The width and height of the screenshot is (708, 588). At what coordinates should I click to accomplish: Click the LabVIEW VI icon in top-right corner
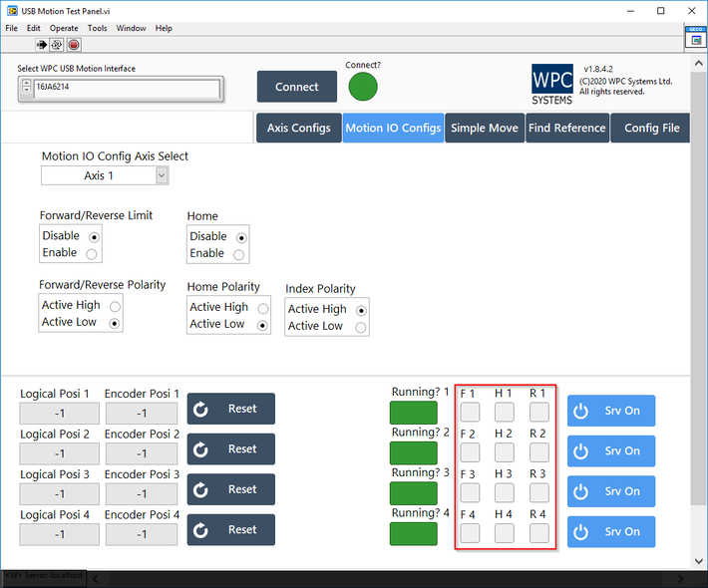pyautogui.click(x=696, y=37)
